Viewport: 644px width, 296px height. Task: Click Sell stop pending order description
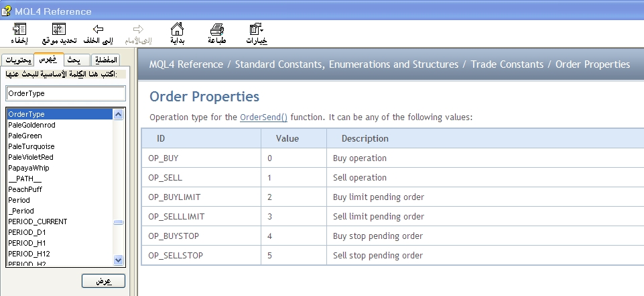click(x=485, y=255)
